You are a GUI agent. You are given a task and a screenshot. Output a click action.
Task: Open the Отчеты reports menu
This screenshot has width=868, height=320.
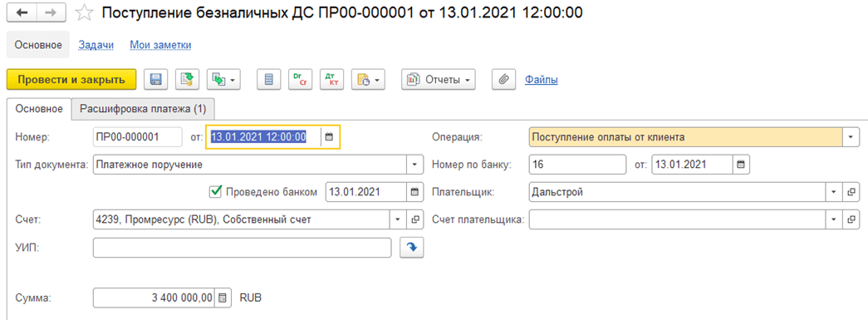click(x=439, y=80)
